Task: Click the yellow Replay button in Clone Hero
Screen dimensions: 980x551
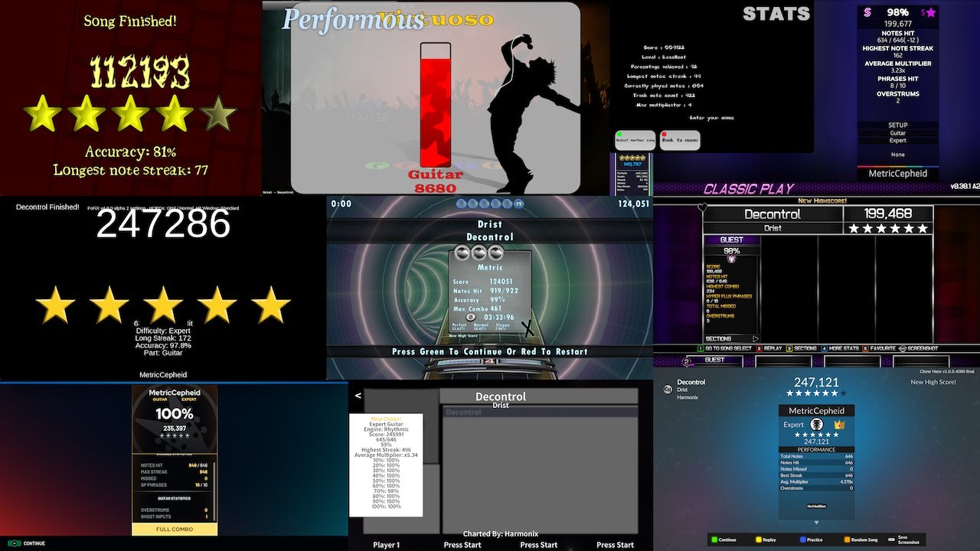Action: [x=765, y=540]
